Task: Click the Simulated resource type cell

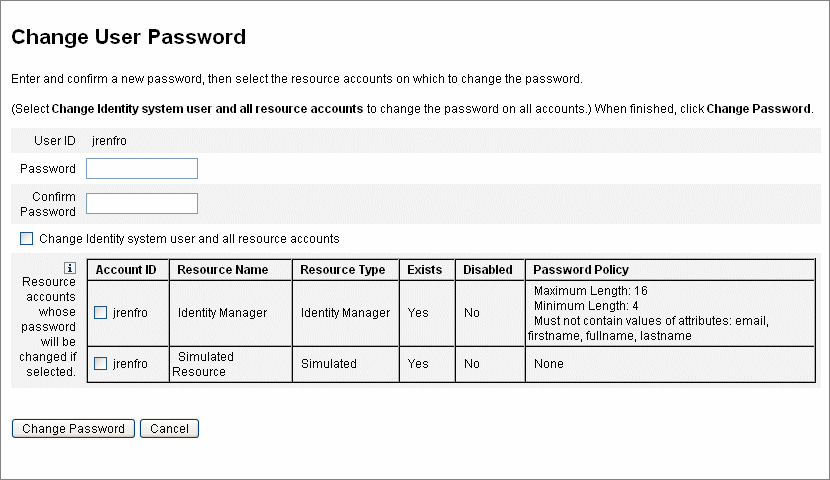Action: 346,364
